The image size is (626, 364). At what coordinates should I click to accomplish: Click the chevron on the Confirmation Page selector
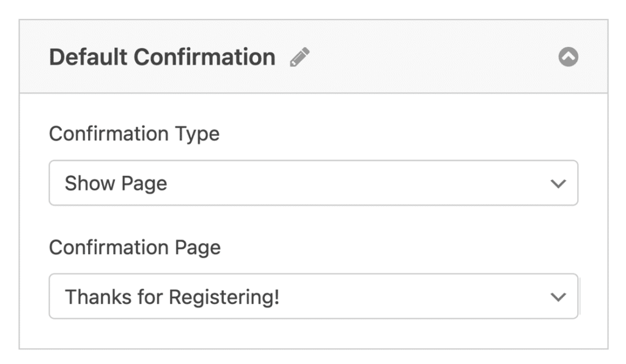pos(557,296)
